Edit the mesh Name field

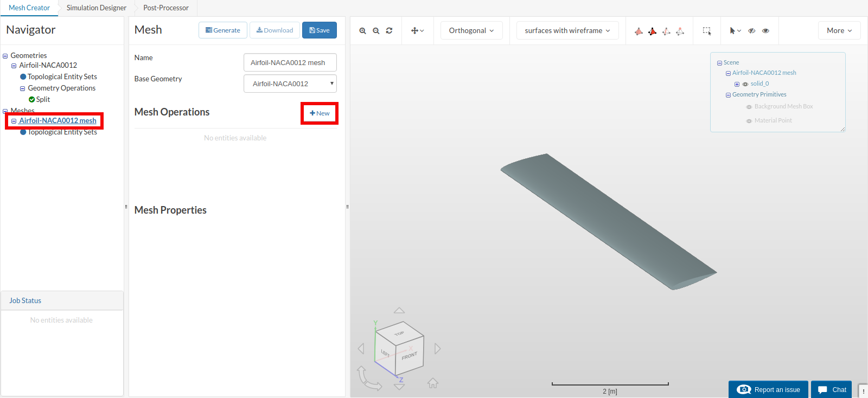tap(290, 62)
